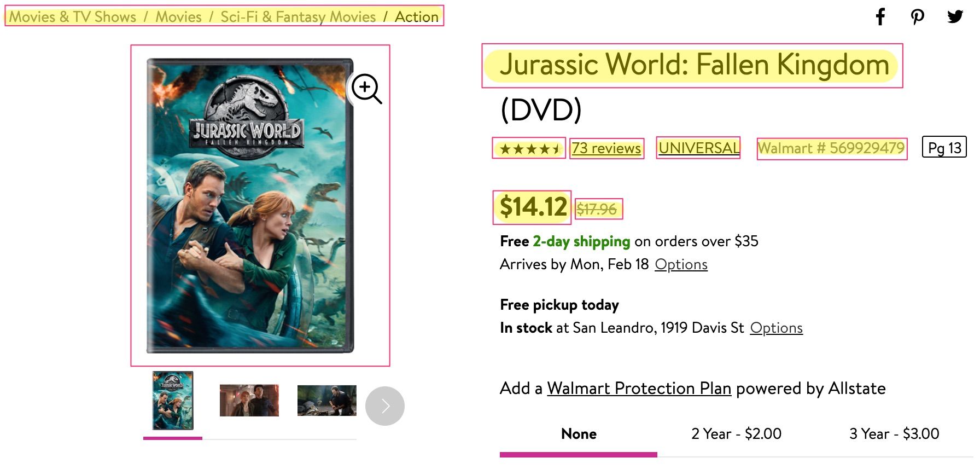Go to Sci-Fi & Fantasy Movies breadcrumb
The width and height of the screenshot is (980, 475).
[298, 16]
